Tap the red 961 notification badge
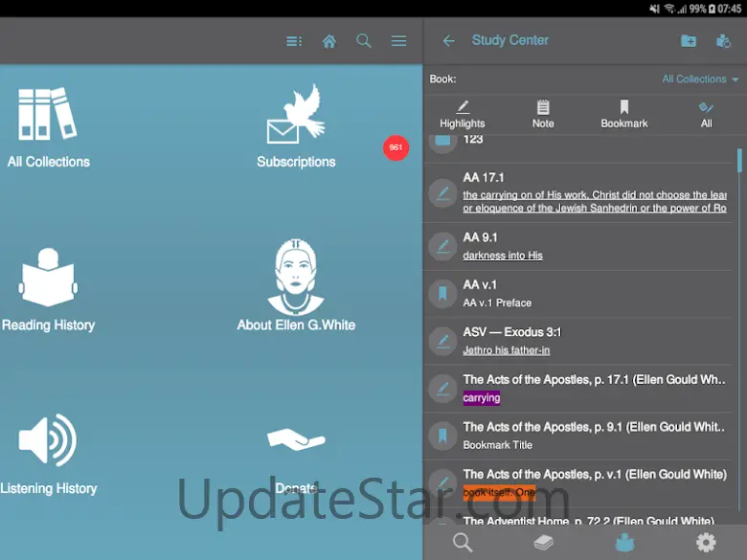747x560 pixels. (396, 147)
